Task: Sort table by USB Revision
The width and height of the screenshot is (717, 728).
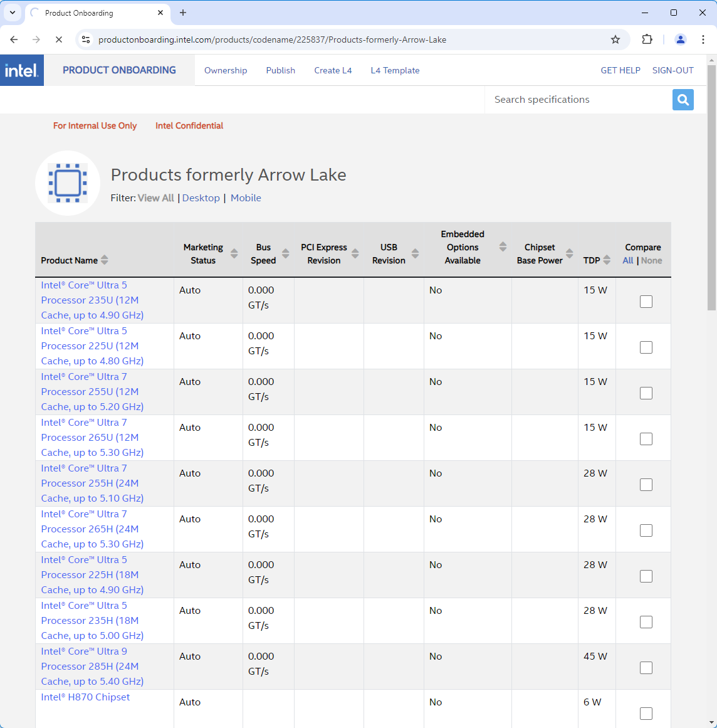Action: pyautogui.click(x=416, y=253)
